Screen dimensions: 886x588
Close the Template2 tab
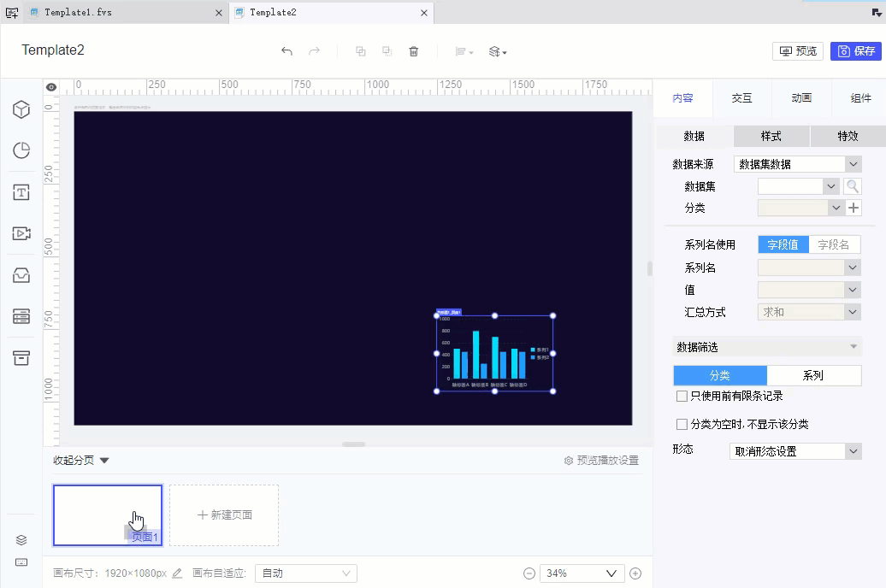coord(424,13)
